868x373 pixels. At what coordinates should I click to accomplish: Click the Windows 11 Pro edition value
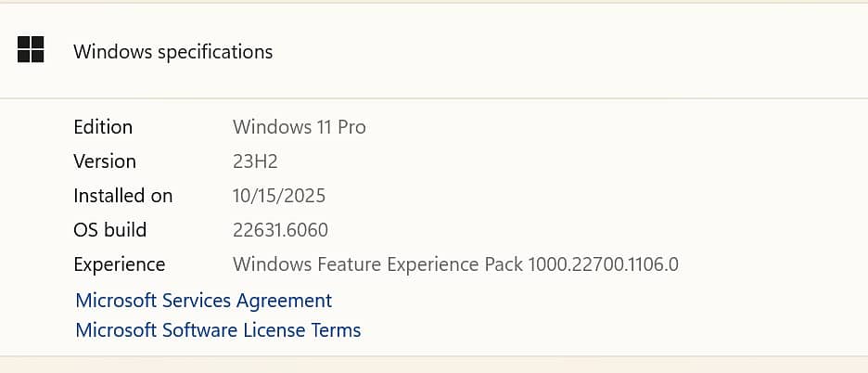coord(299,127)
